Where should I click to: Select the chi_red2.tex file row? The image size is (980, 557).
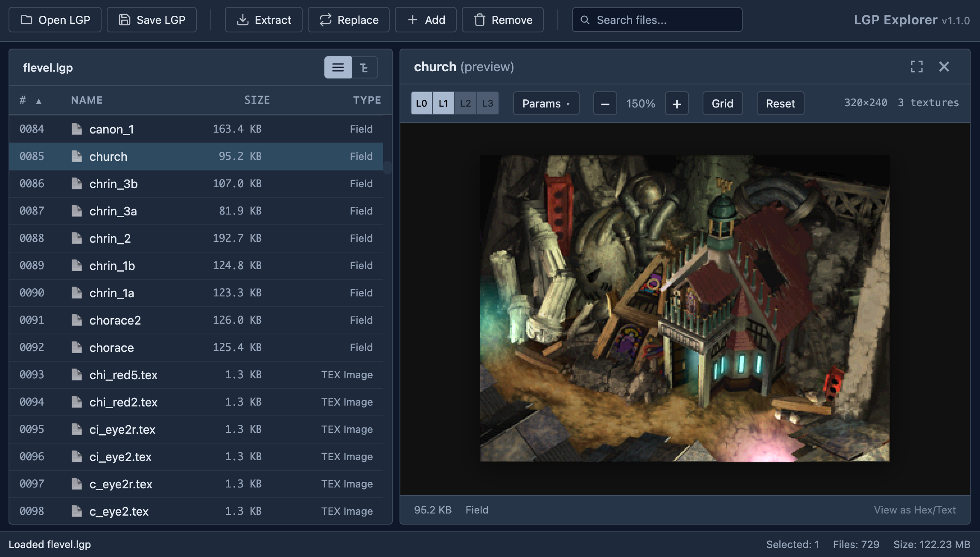coord(196,402)
